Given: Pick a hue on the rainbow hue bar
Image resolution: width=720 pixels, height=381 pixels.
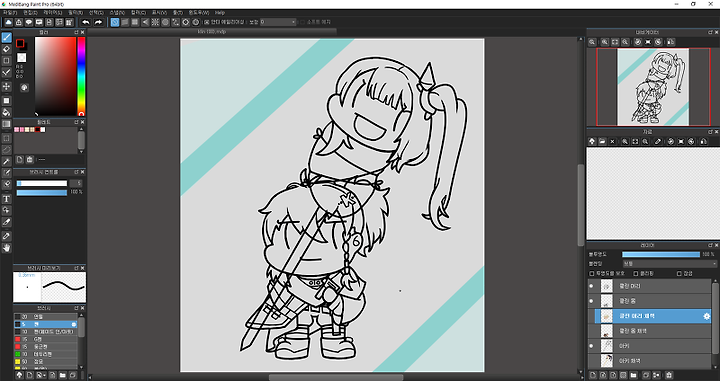Looking at the screenshot, I should (x=81, y=76).
